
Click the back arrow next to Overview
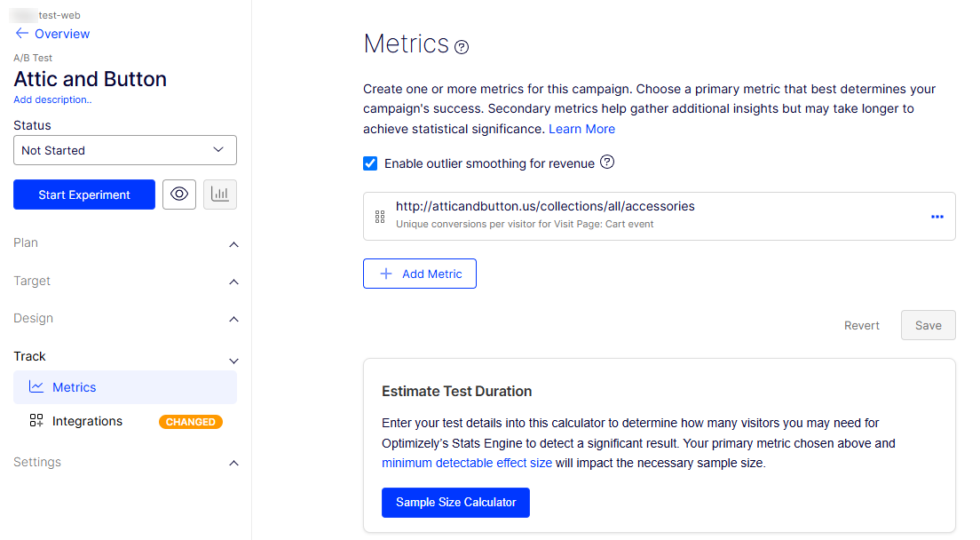click(22, 33)
